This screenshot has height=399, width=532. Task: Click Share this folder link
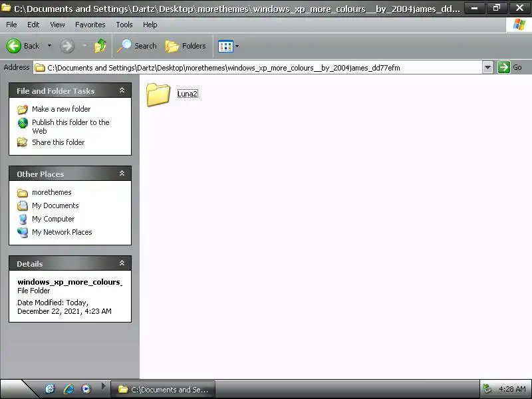point(58,142)
